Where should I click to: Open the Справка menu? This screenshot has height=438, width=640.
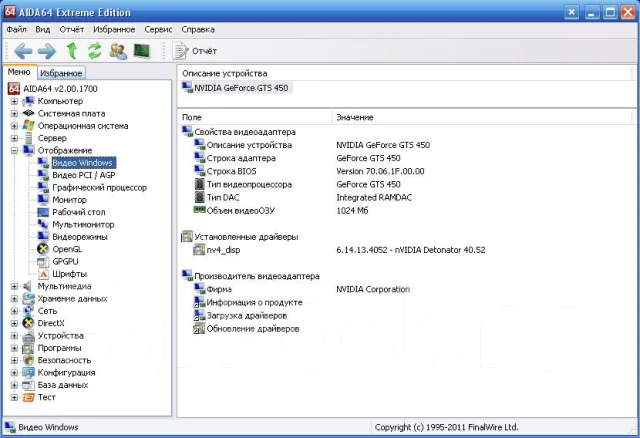tap(198, 29)
